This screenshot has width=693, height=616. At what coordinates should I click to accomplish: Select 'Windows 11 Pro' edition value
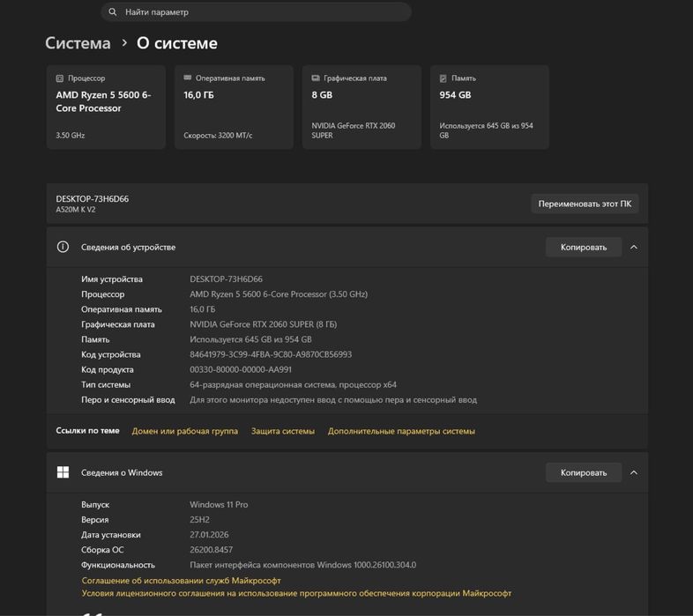(219, 504)
